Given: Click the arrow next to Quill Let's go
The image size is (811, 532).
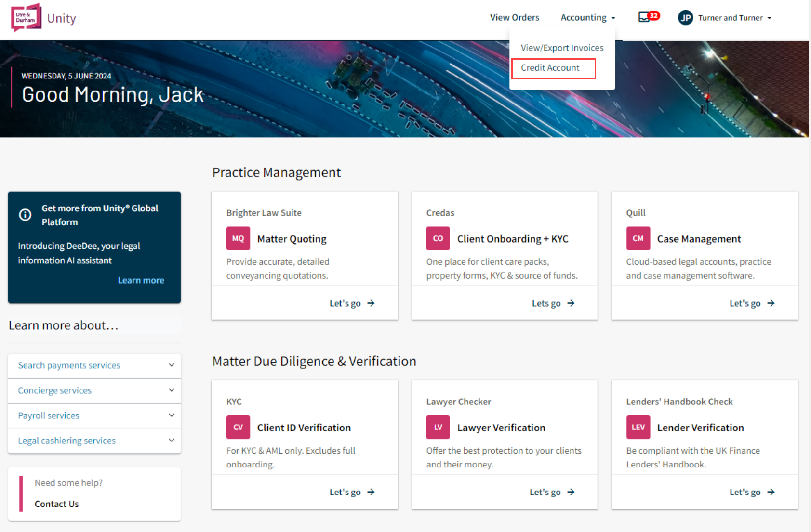Looking at the screenshot, I should [771, 303].
